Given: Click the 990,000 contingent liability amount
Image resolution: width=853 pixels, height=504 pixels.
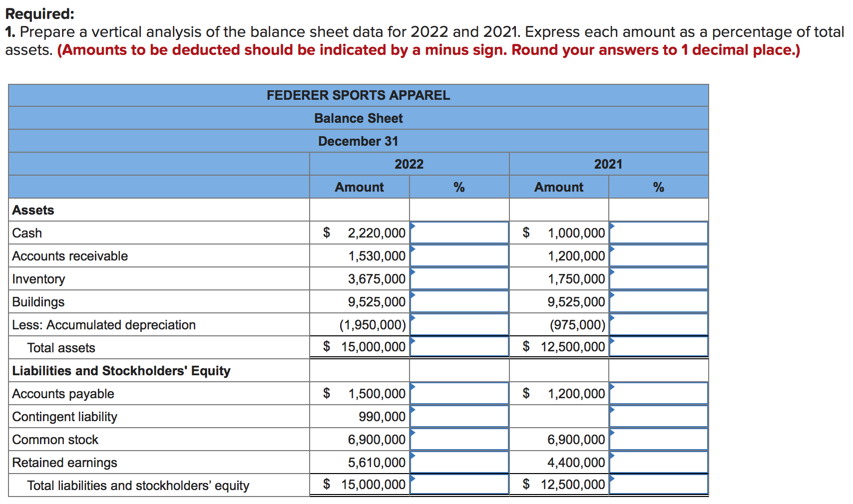Looking at the screenshot, I should coord(382,417).
